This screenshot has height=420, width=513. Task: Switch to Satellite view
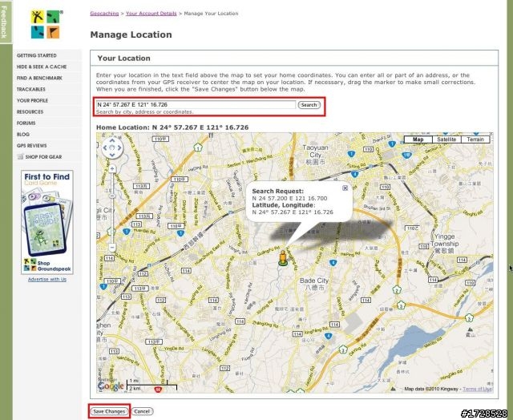pos(446,139)
